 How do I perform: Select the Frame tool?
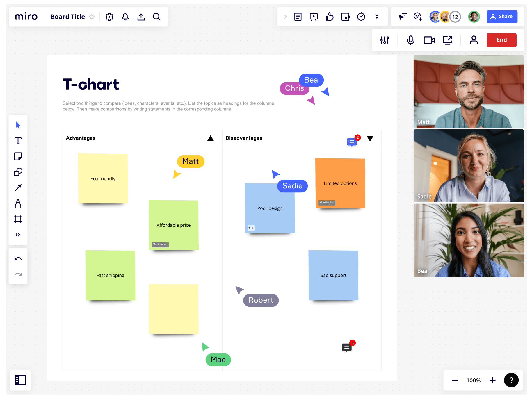click(18, 219)
